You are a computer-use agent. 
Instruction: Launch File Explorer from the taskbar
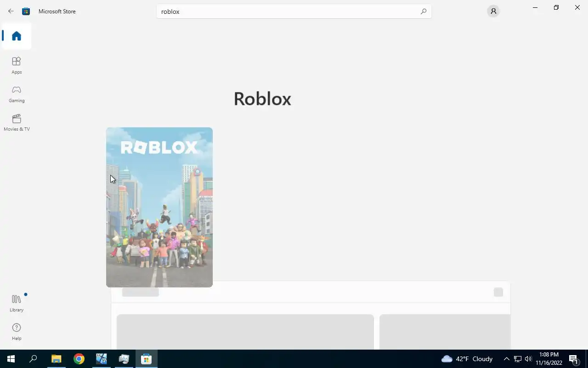56,359
